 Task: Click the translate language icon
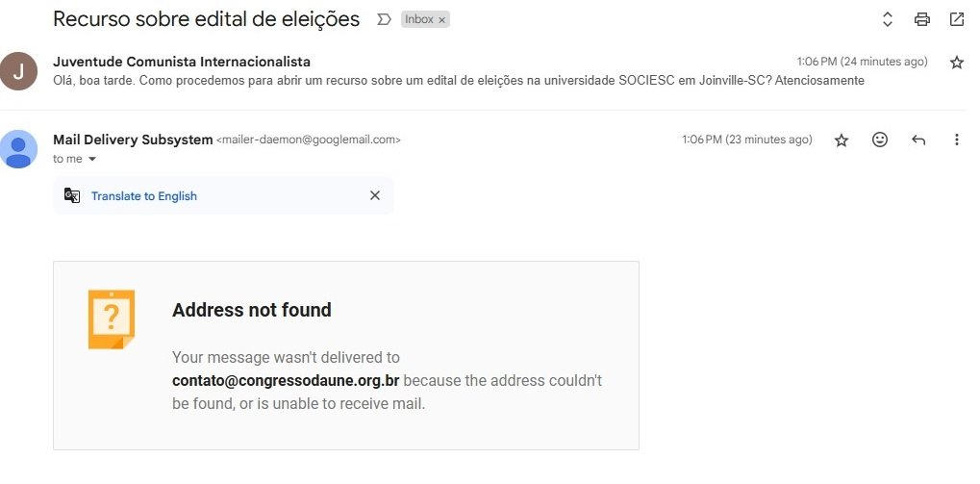point(72,195)
